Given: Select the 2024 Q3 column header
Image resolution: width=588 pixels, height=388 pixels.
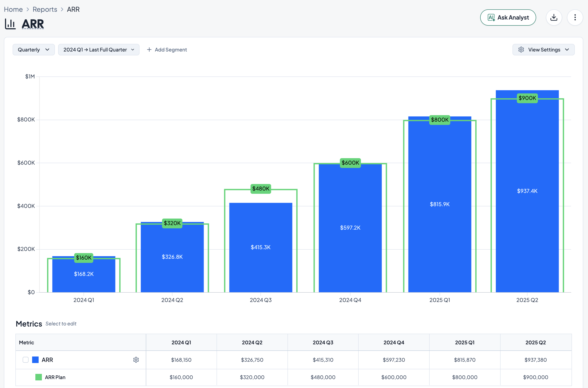Looking at the screenshot, I should pyautogui.click(x=323, y=342).
